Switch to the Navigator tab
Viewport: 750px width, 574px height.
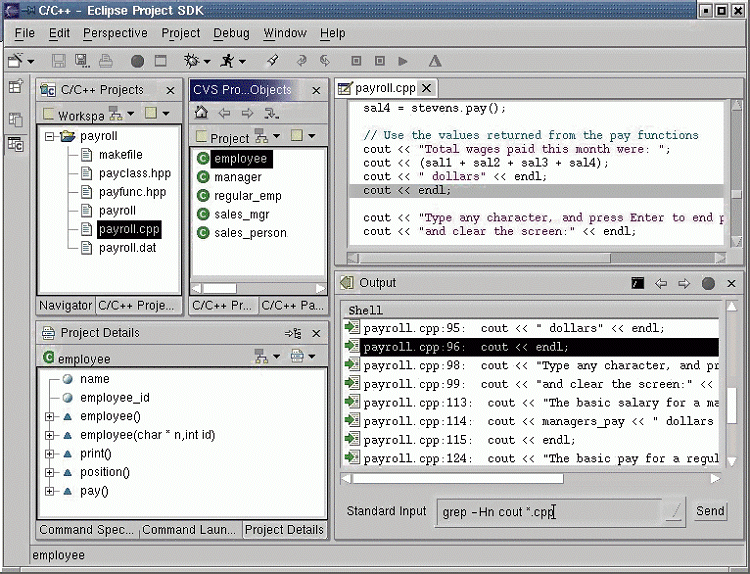click(x=66, y=305)
